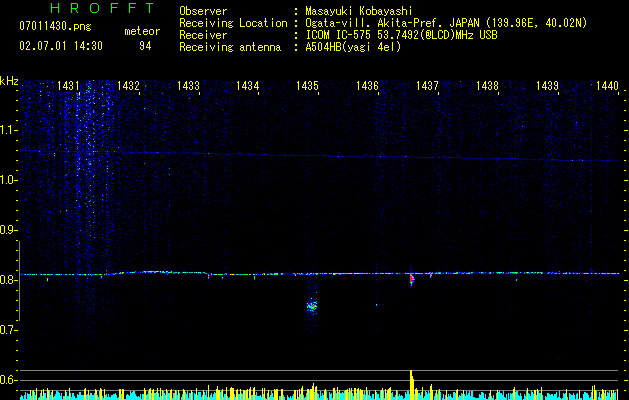Select the meteor count value 94

[x=145, y=46]
